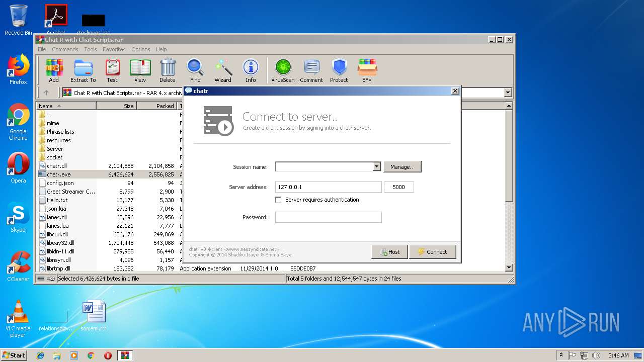Click the WinRAR taskbar button
This screenshot has width=644, height=362.
(x=125, y=355)
